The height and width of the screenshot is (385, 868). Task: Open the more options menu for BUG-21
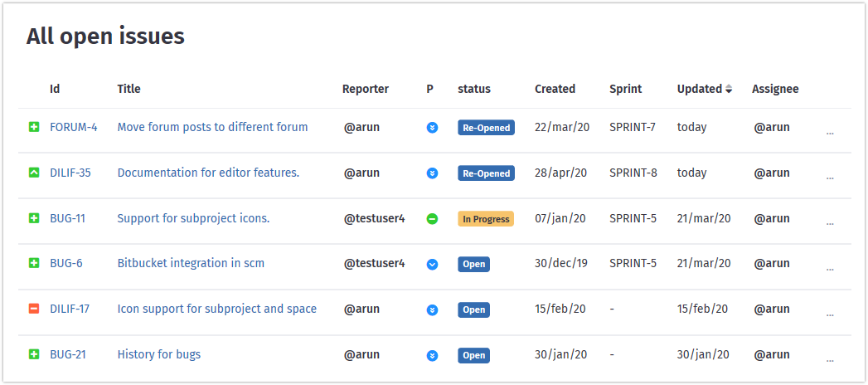830,360
